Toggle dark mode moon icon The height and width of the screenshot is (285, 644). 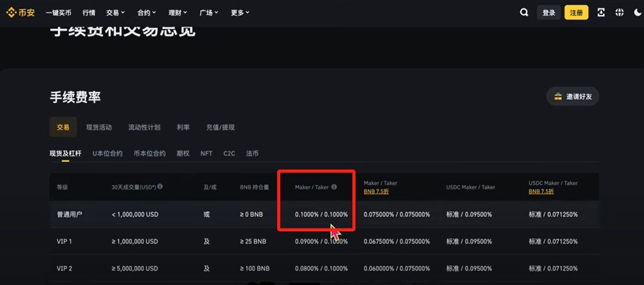[x=638, y=13]
